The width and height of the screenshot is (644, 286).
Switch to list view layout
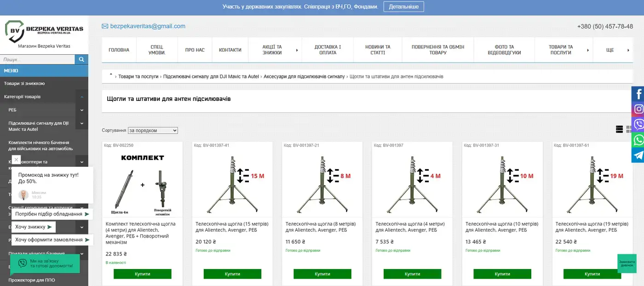pos(619,129)
